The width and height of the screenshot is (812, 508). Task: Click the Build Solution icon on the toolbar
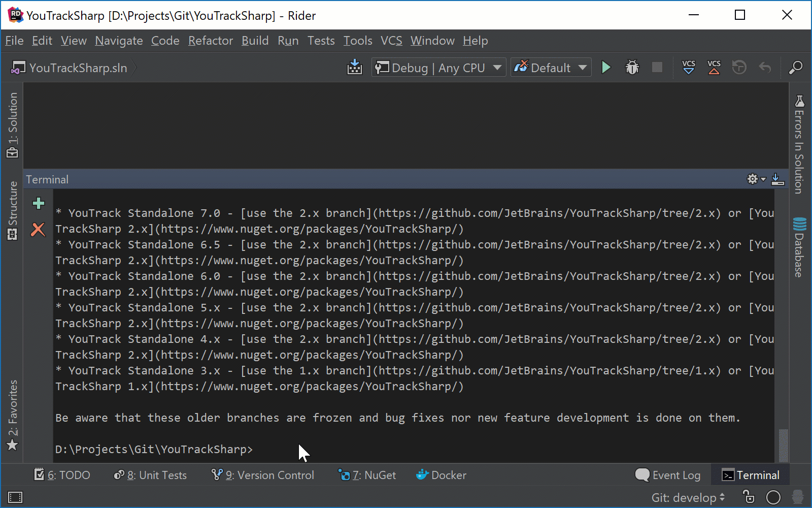355,67
